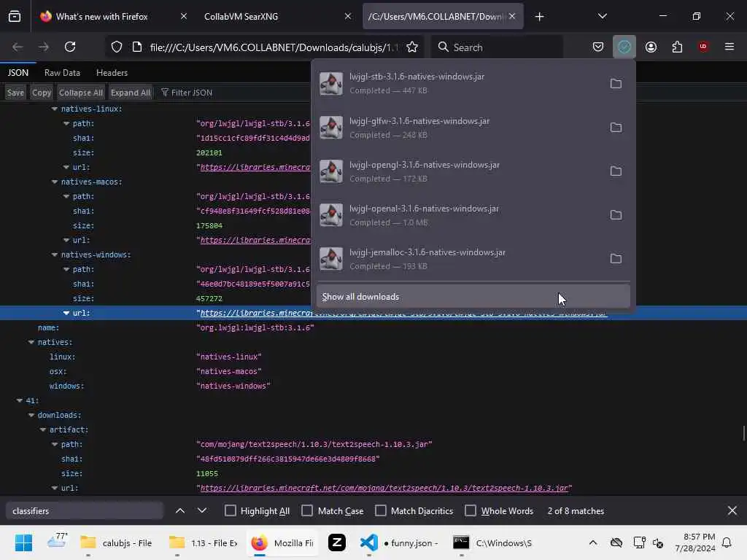Show lwjgl-glfw jar in folder

coord(616,128)
